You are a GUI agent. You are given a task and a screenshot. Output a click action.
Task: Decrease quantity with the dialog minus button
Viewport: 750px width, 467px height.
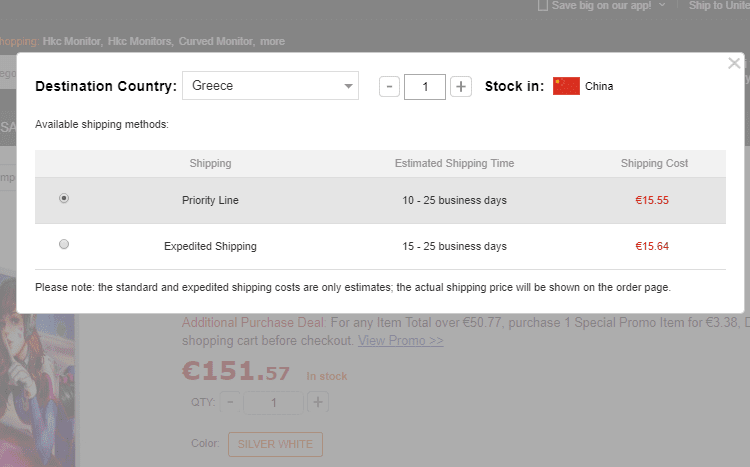click(x=390, y=87)
